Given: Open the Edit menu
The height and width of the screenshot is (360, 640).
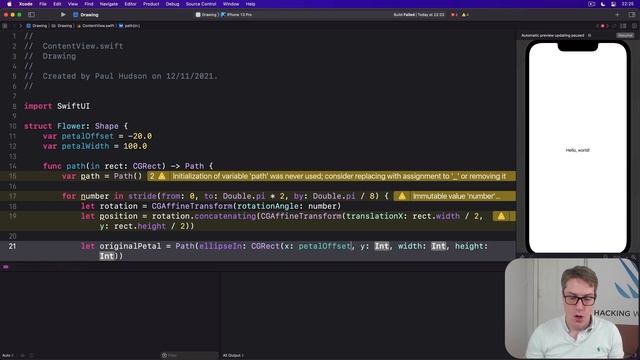Looking at the screenshot, I should [x=57, y=4].
